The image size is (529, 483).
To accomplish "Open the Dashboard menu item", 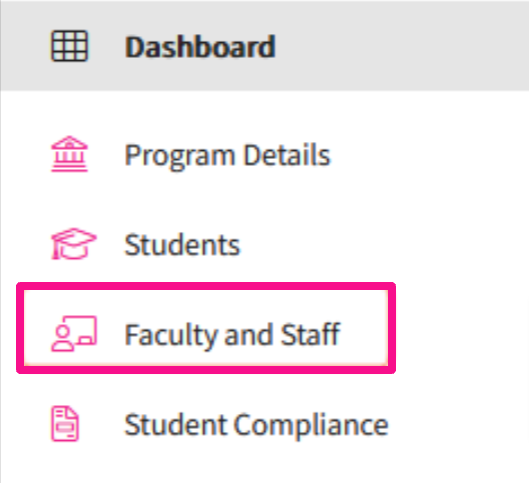I will tap(200, 47).
